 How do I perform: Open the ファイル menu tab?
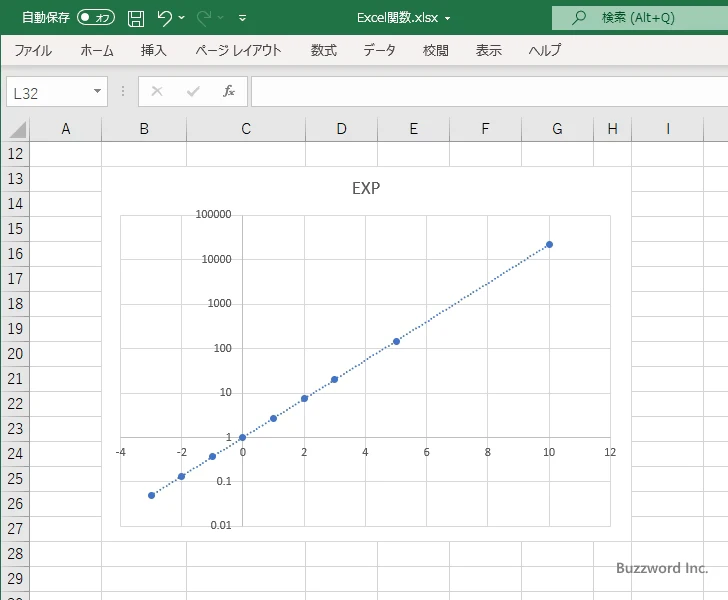tap(33, 50)
